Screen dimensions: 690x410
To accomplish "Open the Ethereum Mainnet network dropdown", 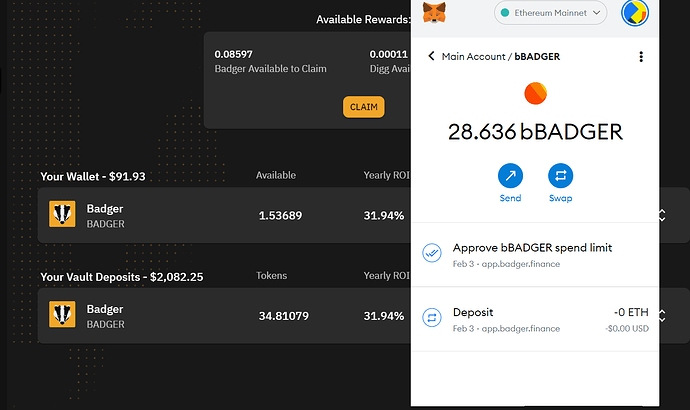I will click(550, 13).
